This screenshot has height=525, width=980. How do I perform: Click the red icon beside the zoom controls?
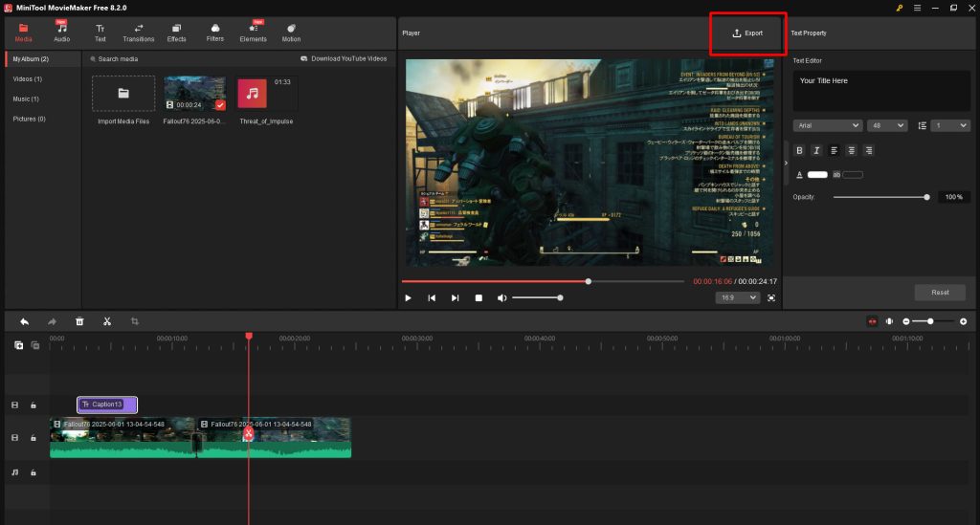873,321
